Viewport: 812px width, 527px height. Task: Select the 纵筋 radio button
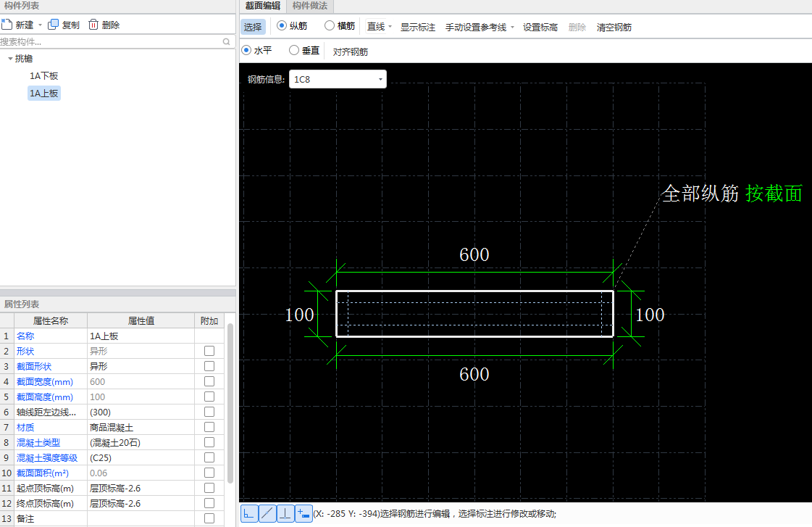[282, 25]
